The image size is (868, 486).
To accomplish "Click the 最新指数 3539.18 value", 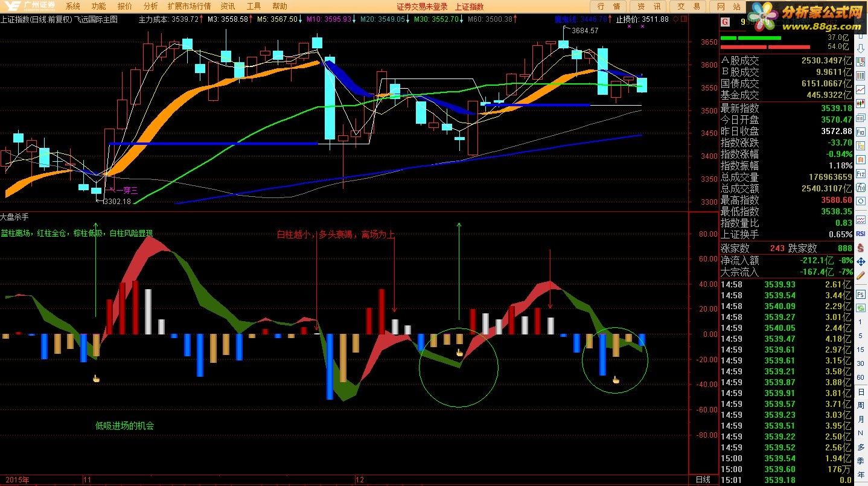I will point(837,109).
